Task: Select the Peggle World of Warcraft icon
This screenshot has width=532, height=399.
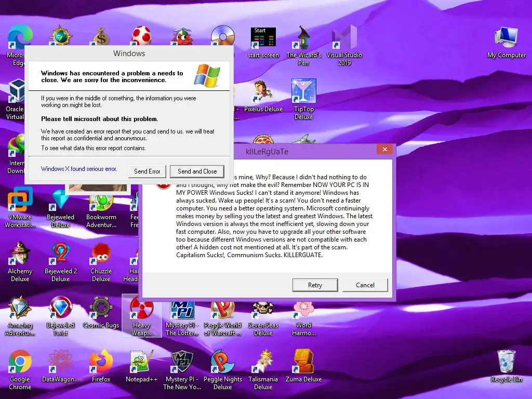Action: click(x=222, y=318)
